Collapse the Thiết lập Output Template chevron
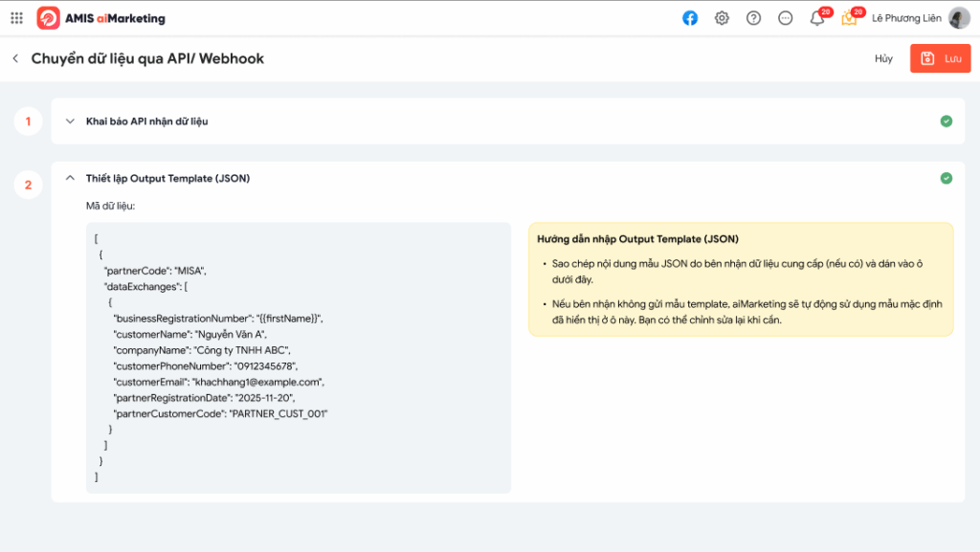This screenshot has width=980, height=552. 70,178
